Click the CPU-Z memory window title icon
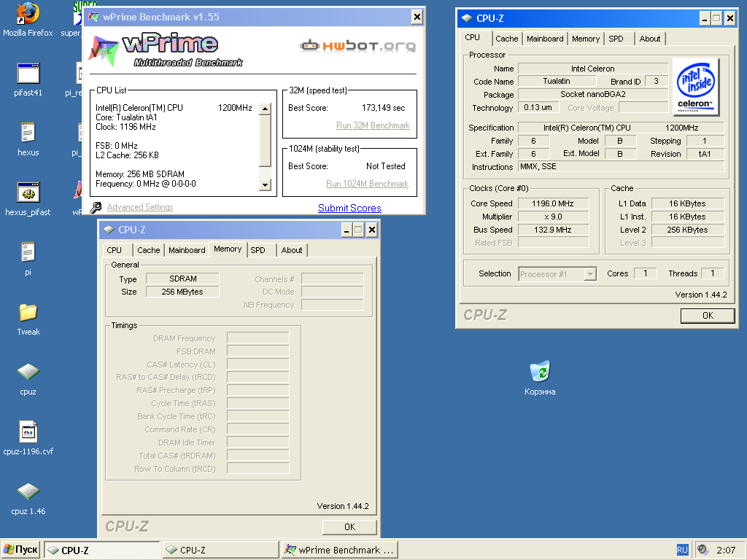747x560 pixels. 109,230
